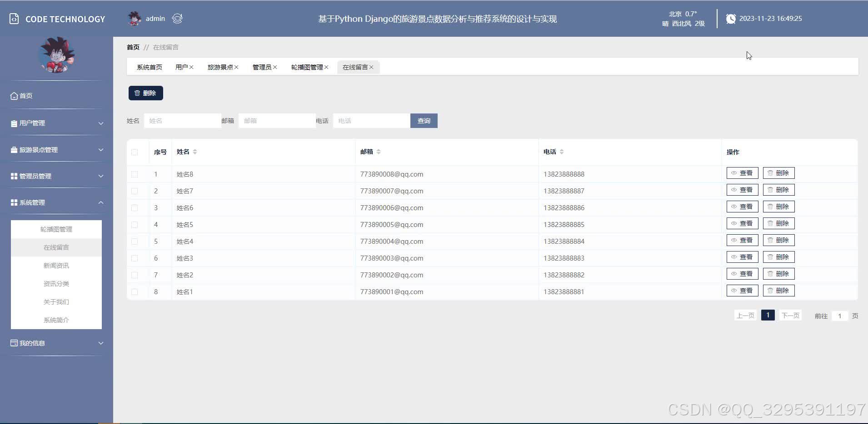Close the 用户 tab with its X icon
Viewport: 868px width, 424px height.
click(x=191, y=67)
